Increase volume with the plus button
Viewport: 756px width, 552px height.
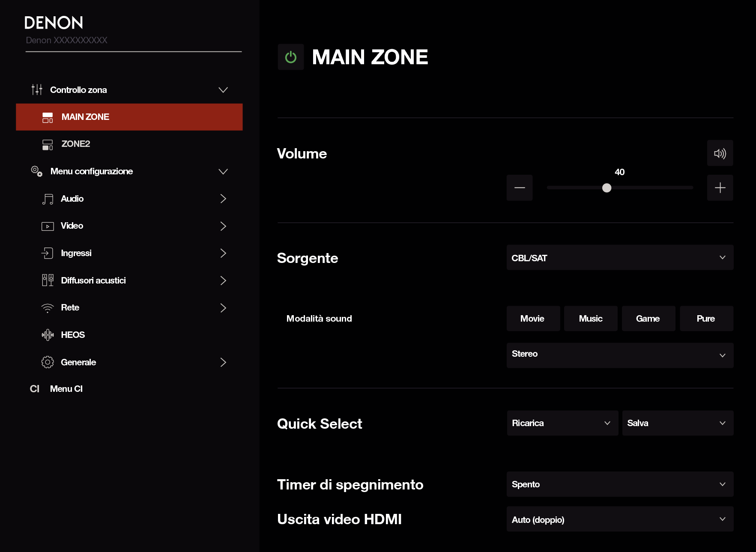click(720, 188)
